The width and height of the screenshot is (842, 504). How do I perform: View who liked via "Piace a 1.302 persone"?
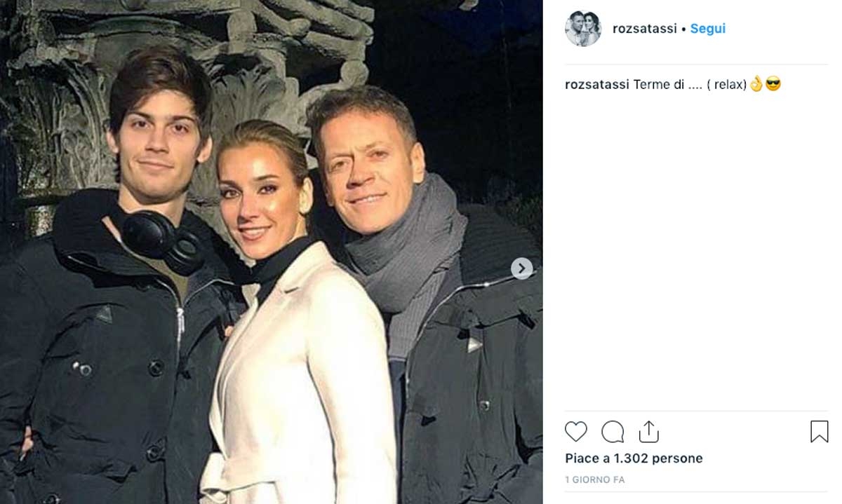(634, 458)
